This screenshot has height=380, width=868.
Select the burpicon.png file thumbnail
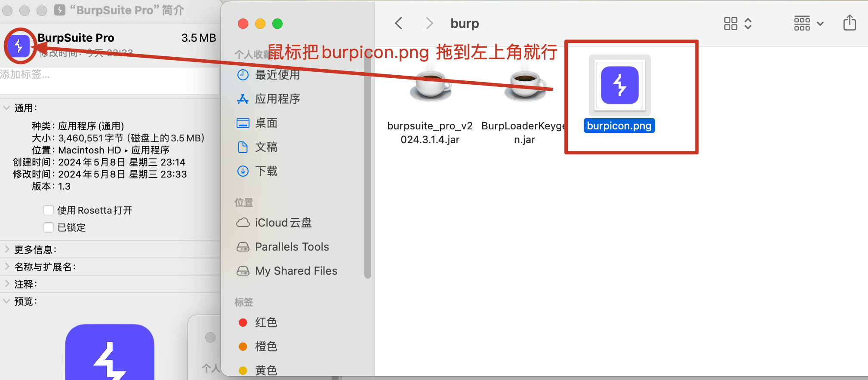[619, 85]
